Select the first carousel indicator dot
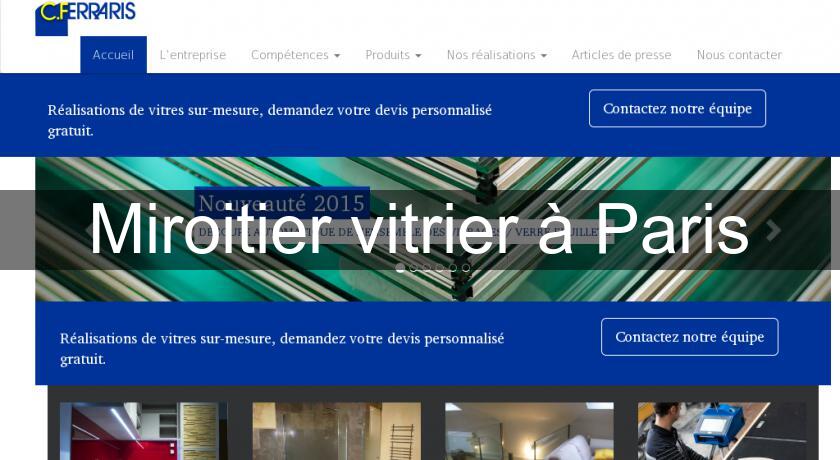The height and width of the screenshot is (460, 840). click(x=400, y=268)
